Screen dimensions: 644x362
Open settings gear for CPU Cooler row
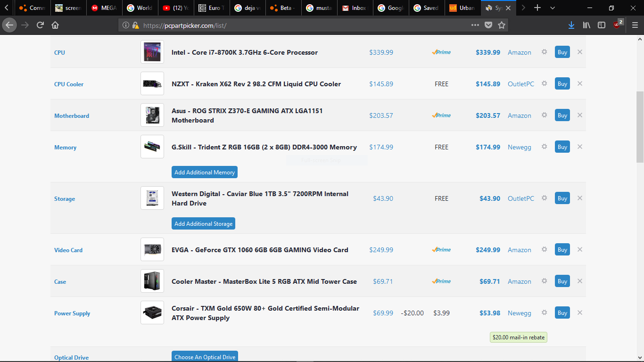tap(544, 83)
